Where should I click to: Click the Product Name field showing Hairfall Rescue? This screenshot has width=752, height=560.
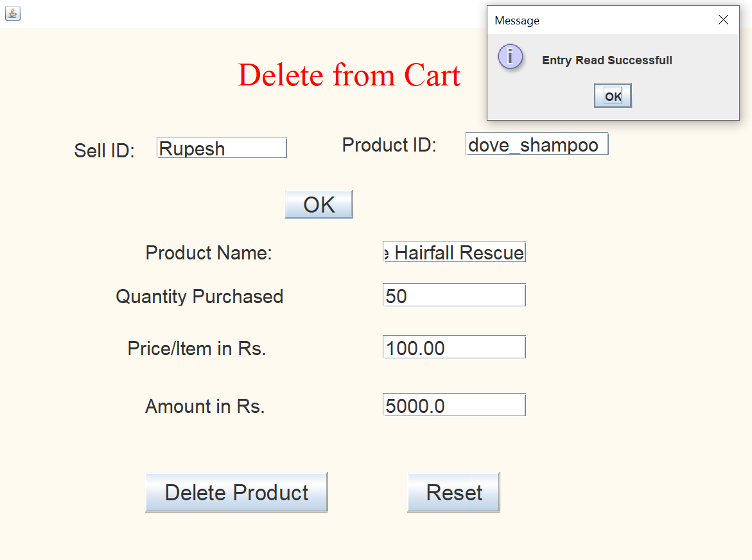click(454, 252)
